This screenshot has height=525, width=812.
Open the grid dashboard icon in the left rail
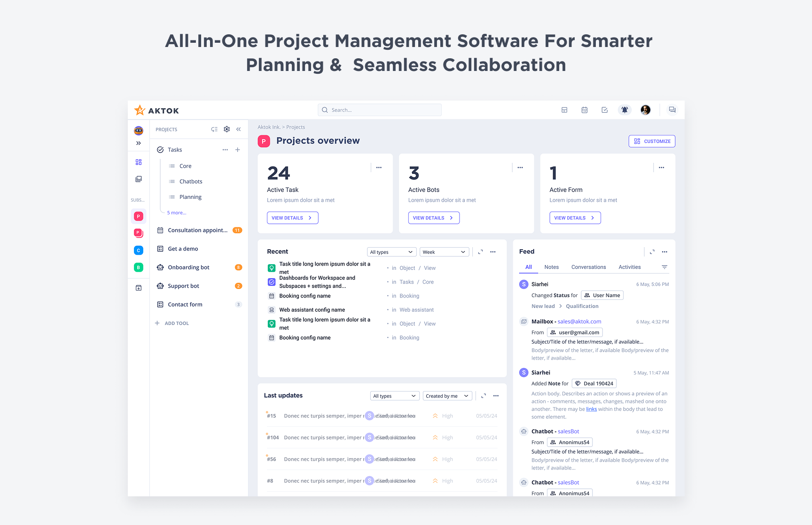[x=138, y=162]
